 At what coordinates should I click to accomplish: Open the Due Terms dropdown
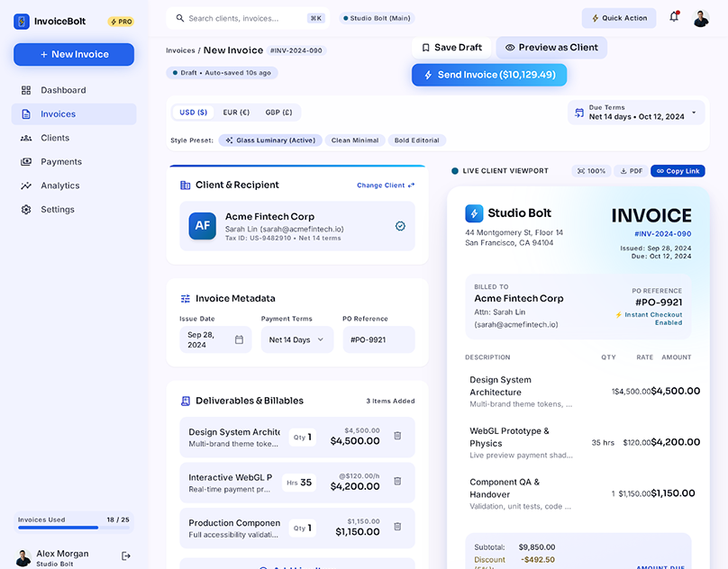pyautogui.click(x=636, y=113)
